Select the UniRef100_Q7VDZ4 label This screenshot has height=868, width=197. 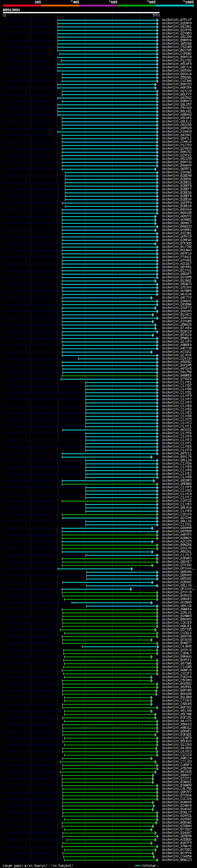pyautogui.click(x=177, y=379)
